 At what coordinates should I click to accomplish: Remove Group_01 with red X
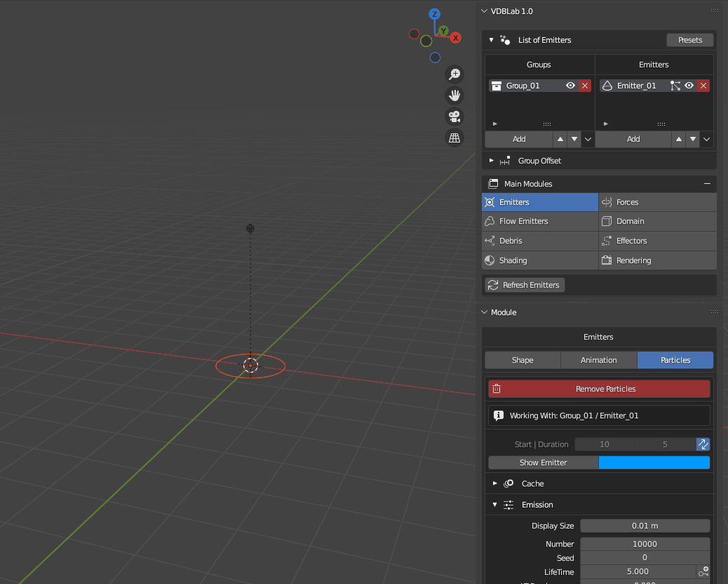pyautogui.click(x=585, y=86)
